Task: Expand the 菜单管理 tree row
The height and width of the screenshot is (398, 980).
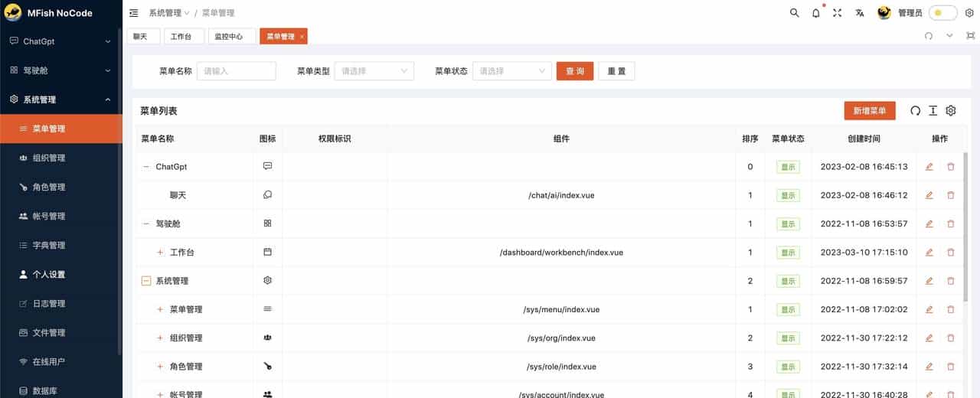Action: [160, 309]
